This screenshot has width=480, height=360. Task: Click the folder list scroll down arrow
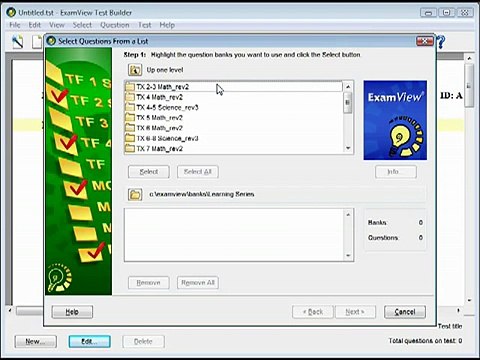pos(348,148)
